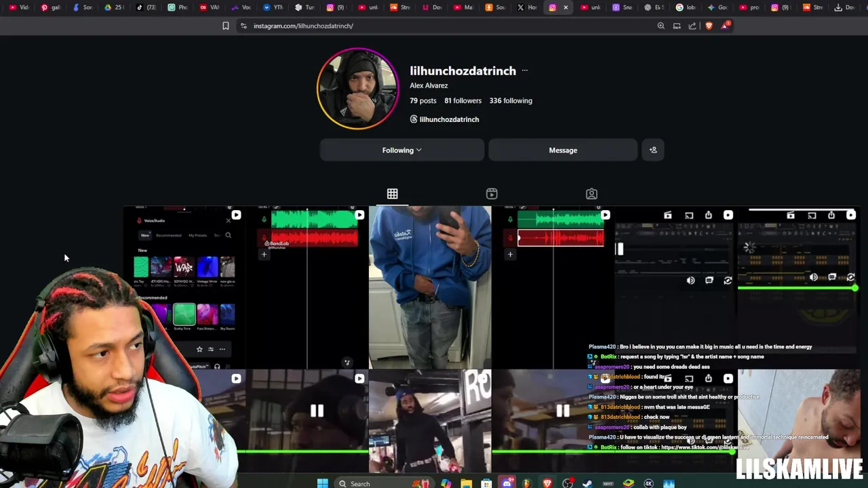Switch to the TikTok (73) browser tab

click(x=146, y=7)
